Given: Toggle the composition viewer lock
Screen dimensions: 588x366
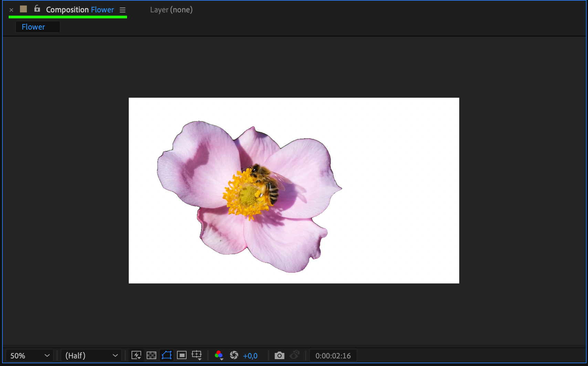Looking at the screenshot, I should [x=37, y=9].
